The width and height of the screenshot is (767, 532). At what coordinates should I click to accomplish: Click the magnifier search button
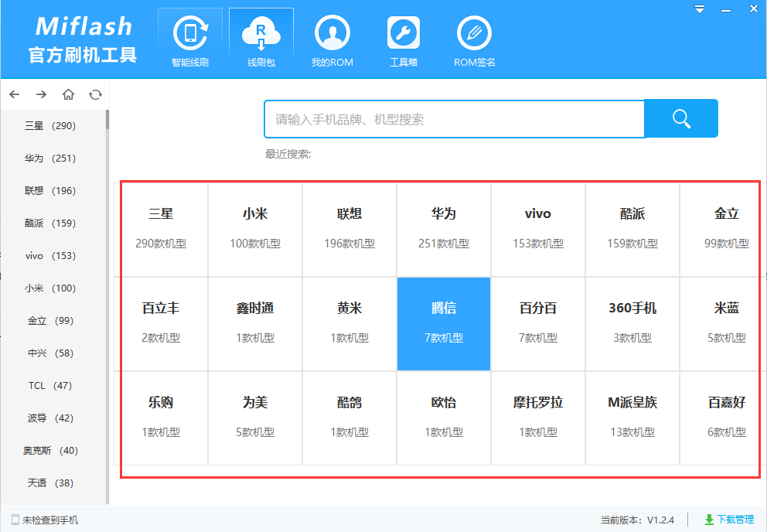(x=680, y=118)
